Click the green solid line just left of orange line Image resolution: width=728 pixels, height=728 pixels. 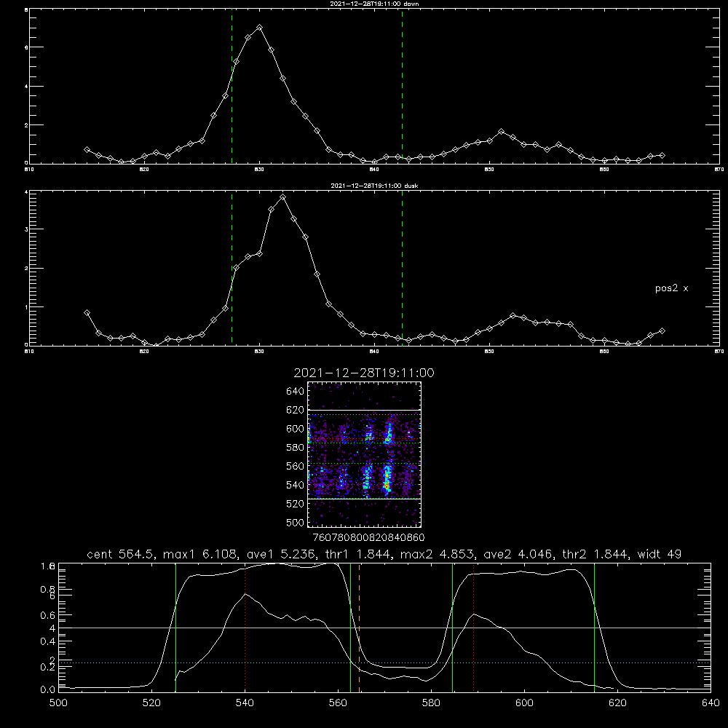(x=351, y=628)
